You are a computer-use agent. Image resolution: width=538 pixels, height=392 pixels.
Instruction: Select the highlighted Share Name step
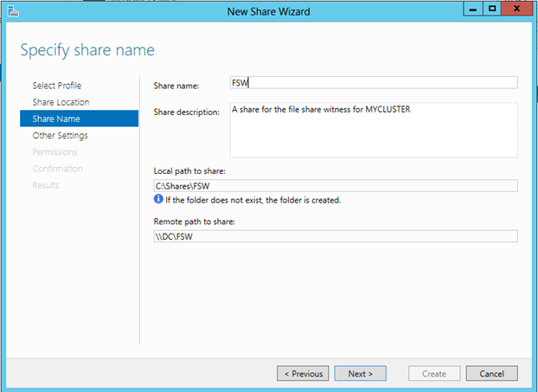(54, 119)
